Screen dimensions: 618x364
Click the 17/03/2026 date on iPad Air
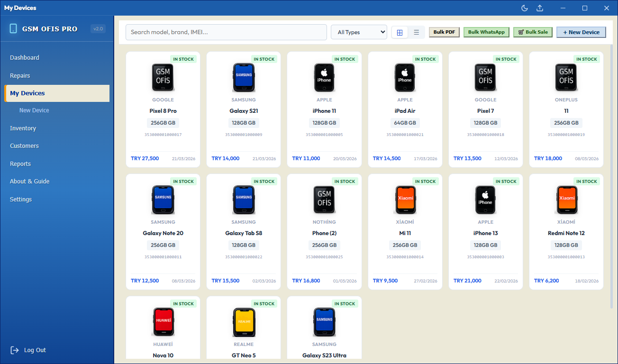pyautogui.click(x=425, y=159)
